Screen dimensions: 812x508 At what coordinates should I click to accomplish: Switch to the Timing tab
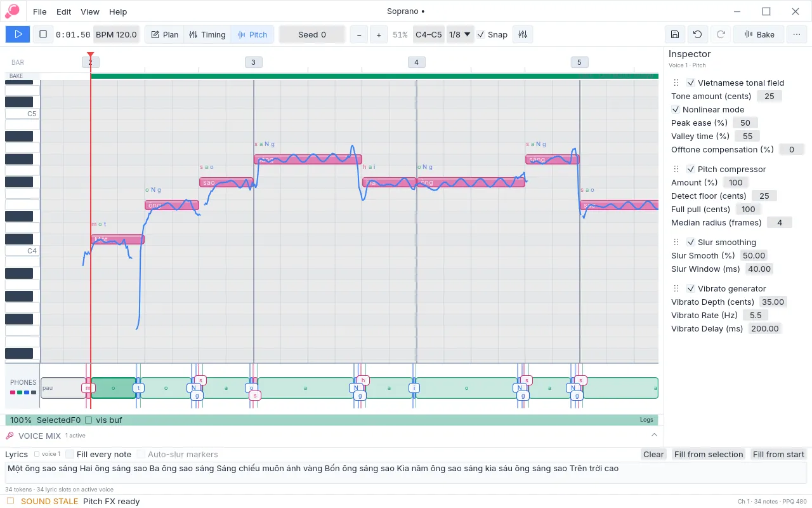click(207, 34)
